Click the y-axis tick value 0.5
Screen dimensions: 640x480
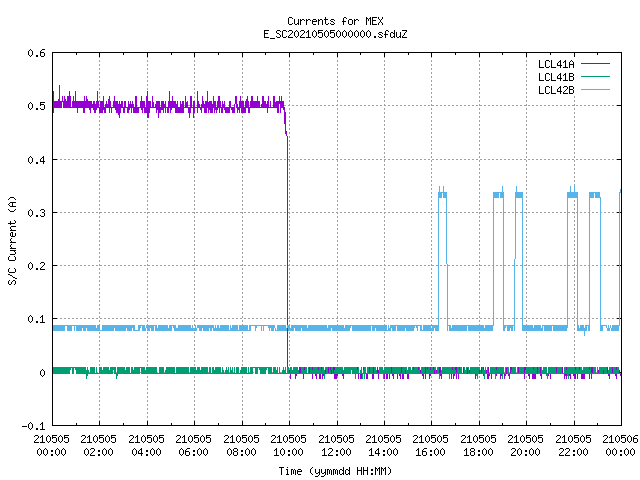tap(36, 106)
